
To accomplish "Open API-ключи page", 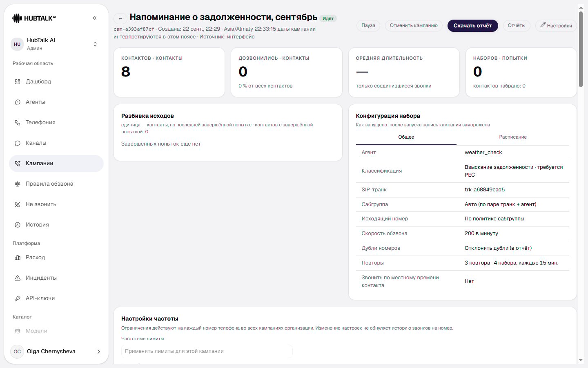I will (56, 298).
